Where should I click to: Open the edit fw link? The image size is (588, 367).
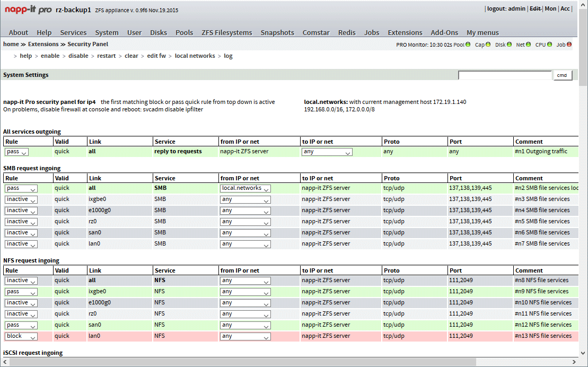(x=156, y=56)
